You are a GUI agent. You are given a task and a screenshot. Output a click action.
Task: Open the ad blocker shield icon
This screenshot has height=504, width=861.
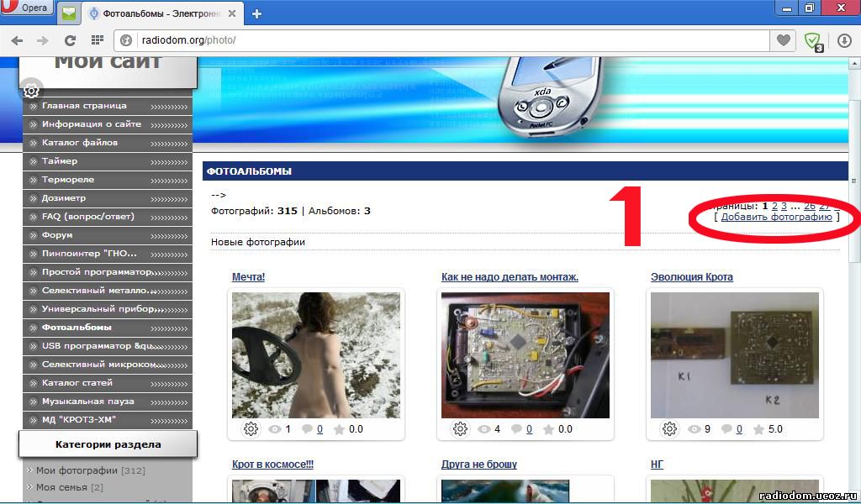coord(812,40)
